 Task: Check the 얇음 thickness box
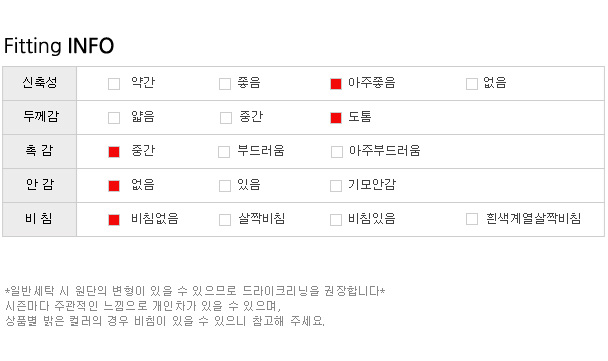pos(114,118)
